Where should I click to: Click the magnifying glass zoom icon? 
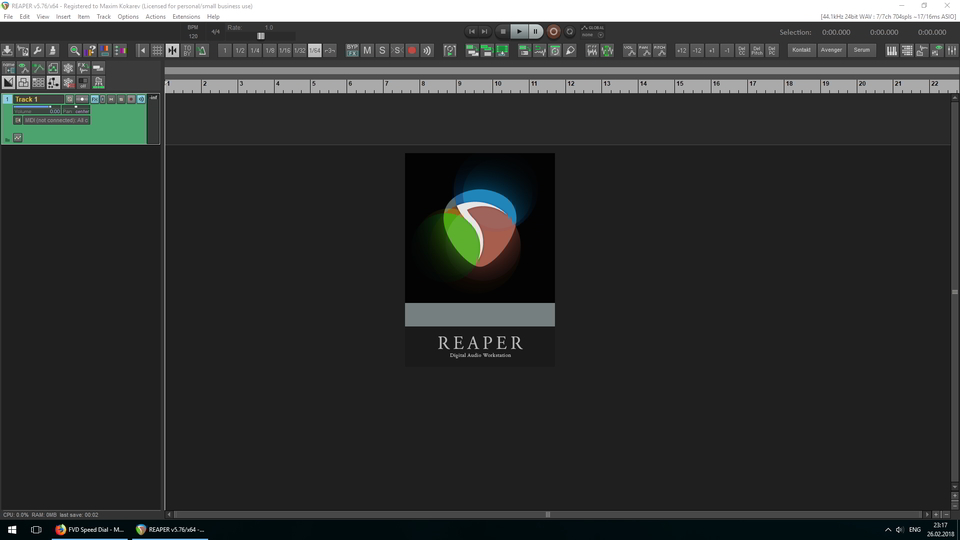(75, 50)
